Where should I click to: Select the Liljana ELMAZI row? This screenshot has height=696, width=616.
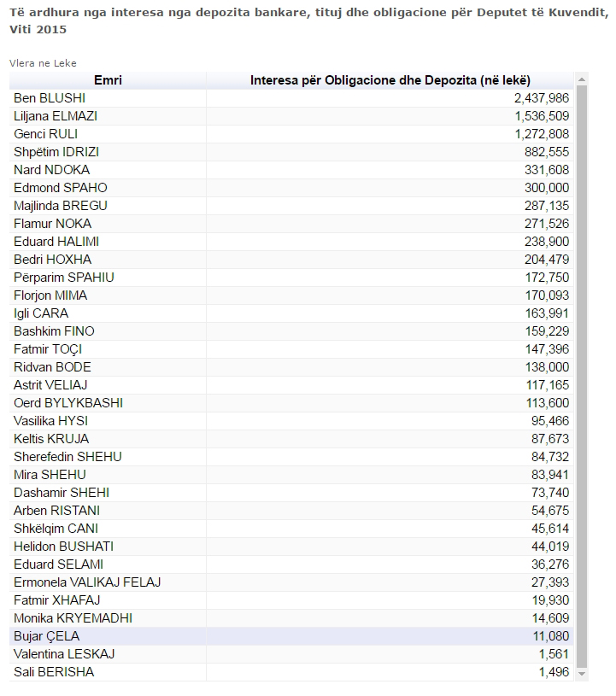[103, 116]
